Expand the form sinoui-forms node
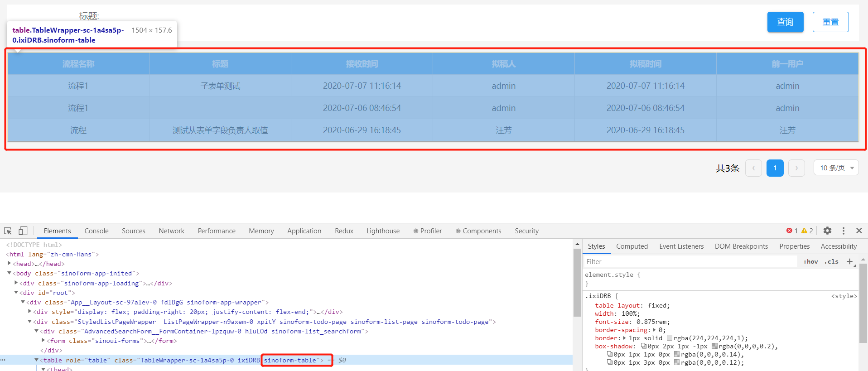The height and width of the screenshot is (371, 868). click(x=43, y=341)
